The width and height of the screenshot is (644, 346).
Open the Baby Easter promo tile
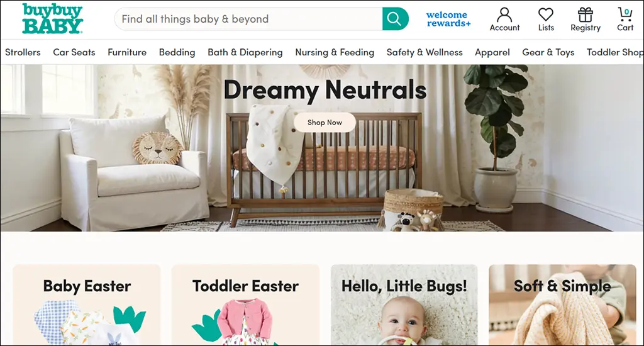(x=87, y=304)
